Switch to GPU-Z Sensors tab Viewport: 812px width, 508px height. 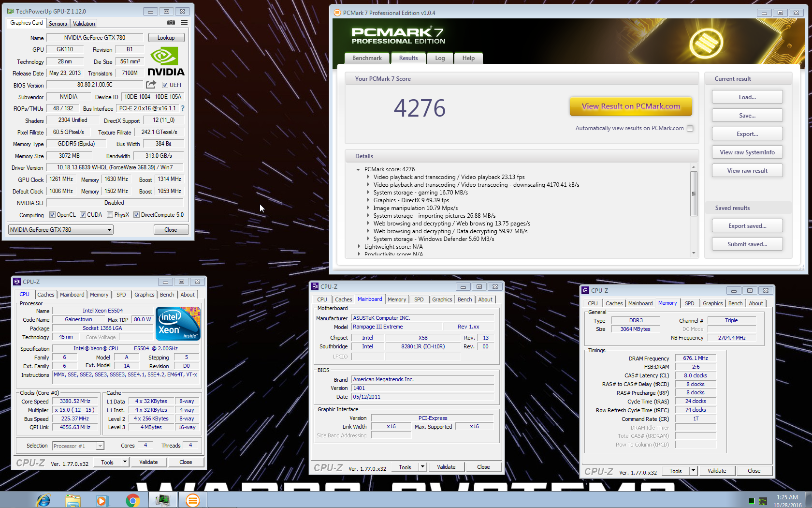point(58,24)
